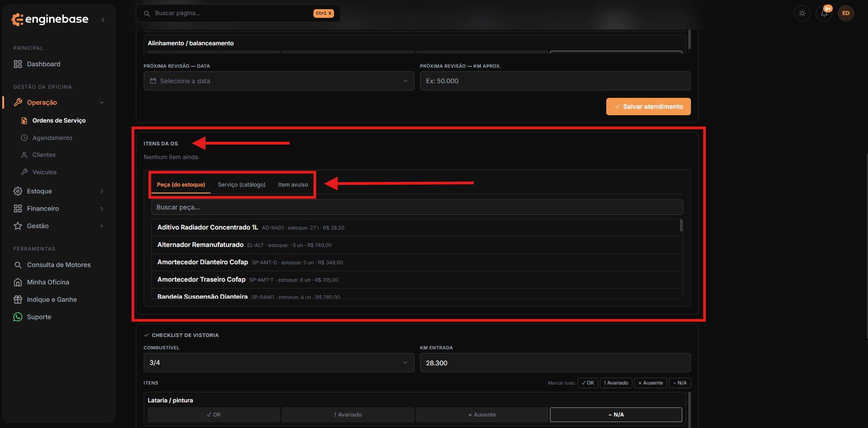This screenshot has height=428, width=868.
Task: Collapse the Operação submenu chevron
Action: [102, 102]
